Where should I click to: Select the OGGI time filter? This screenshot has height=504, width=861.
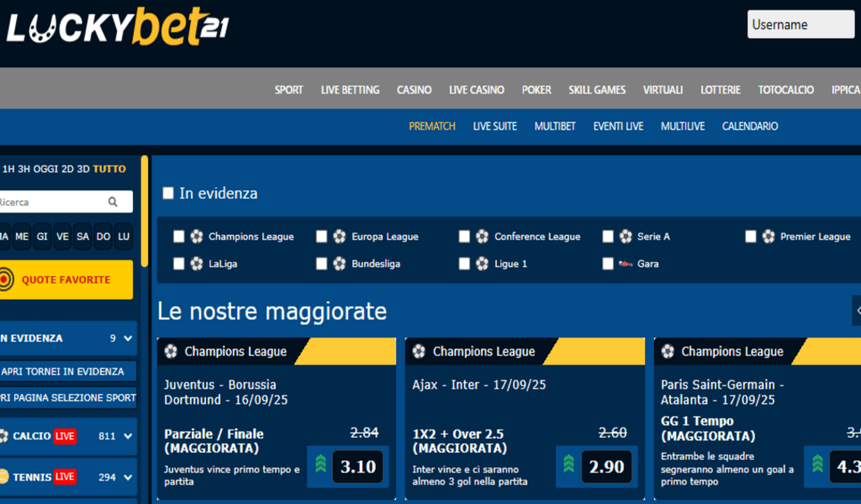[x=45, y=169]
